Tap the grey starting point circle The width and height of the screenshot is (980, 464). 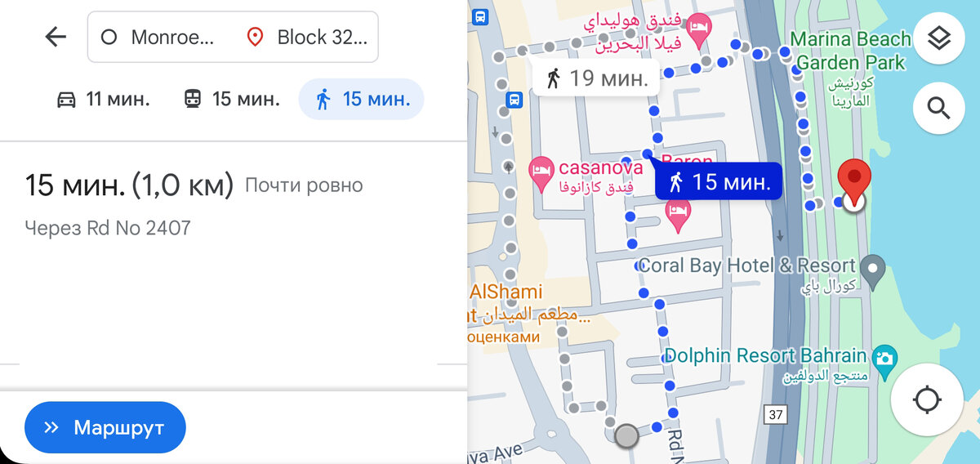pos(626,435)
